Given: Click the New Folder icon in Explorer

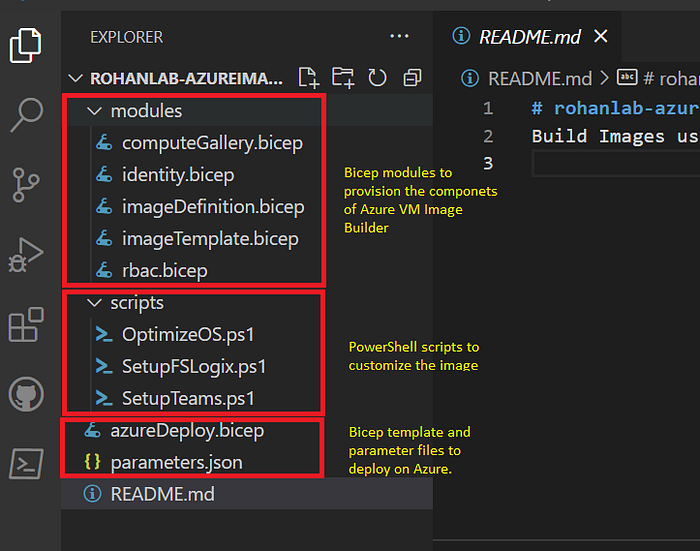Looking at the screenshot, I should (343, 78).
